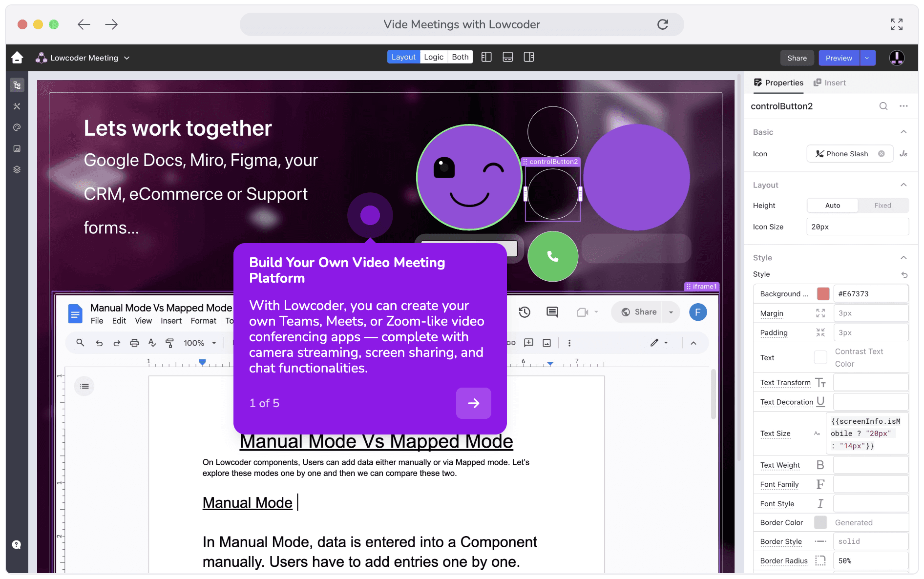Click the Share button in Google Docs
924x579 pixels.
pyautogui.click(x=639, y=312)
